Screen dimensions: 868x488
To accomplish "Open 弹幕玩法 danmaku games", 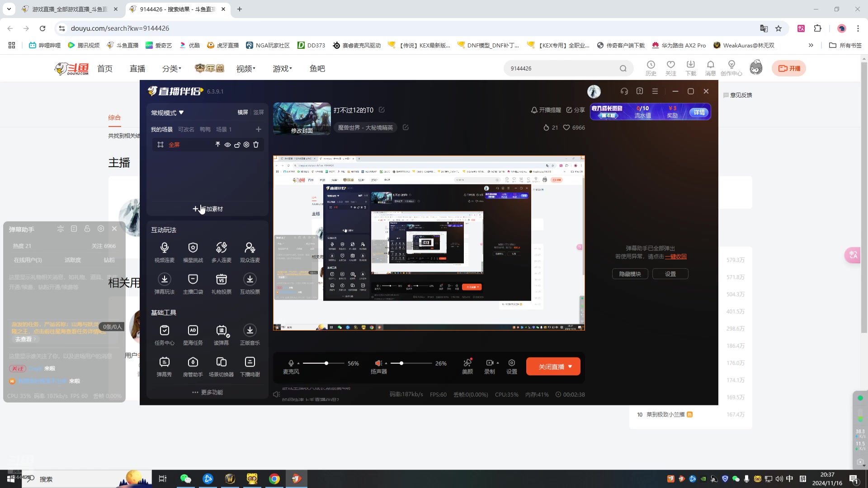I will [165, 284].
